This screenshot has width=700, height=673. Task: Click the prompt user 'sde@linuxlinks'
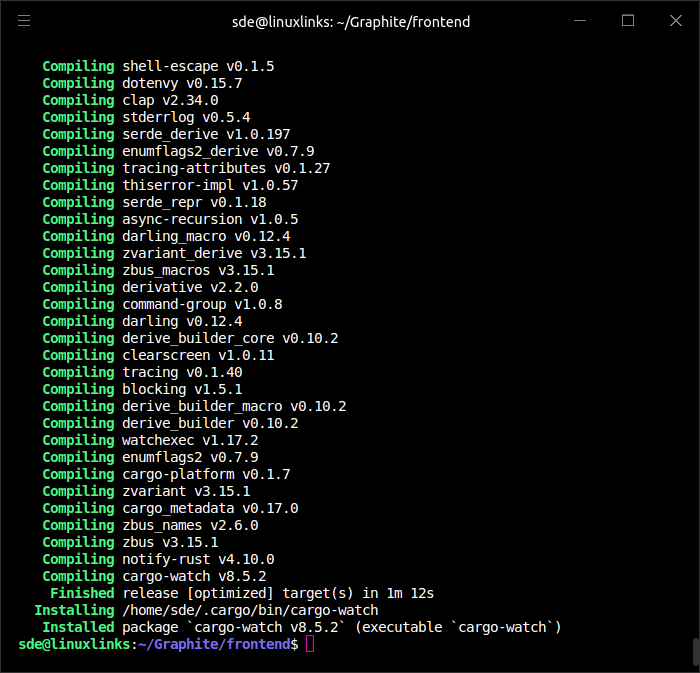(74, 644)
